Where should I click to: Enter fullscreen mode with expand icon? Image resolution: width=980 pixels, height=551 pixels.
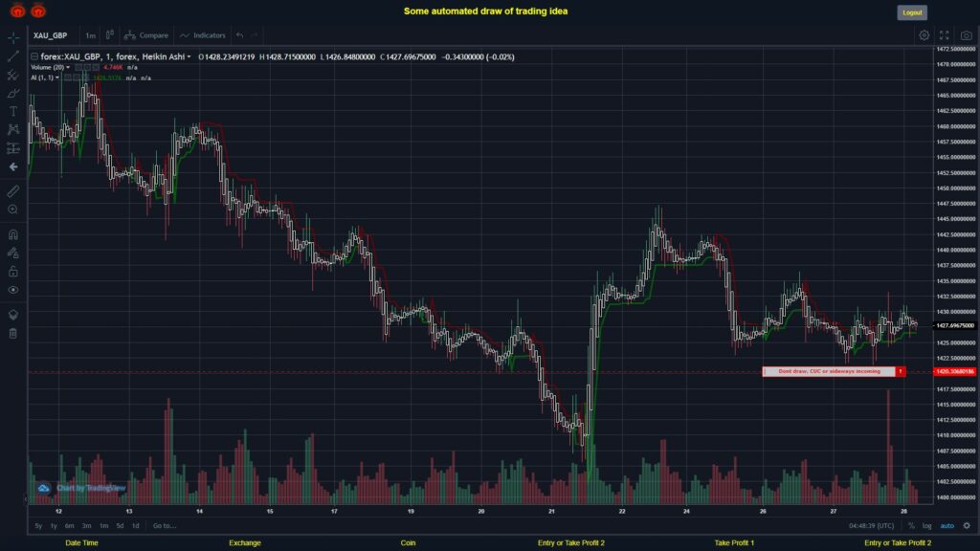pos(945,35)
